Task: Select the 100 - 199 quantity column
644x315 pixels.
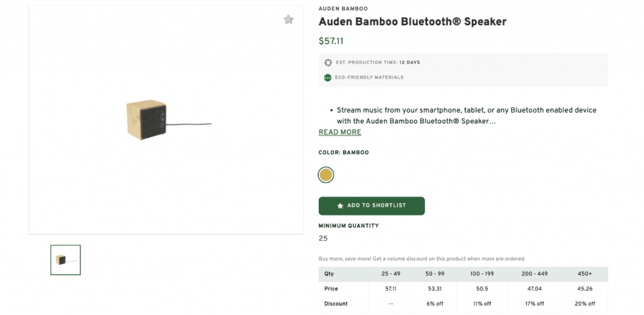Action: 482,274
